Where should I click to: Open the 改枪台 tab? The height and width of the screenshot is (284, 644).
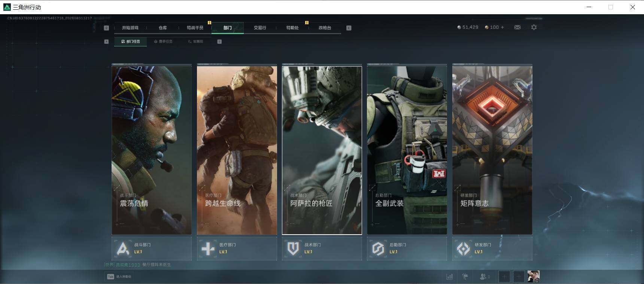point(325,28)
